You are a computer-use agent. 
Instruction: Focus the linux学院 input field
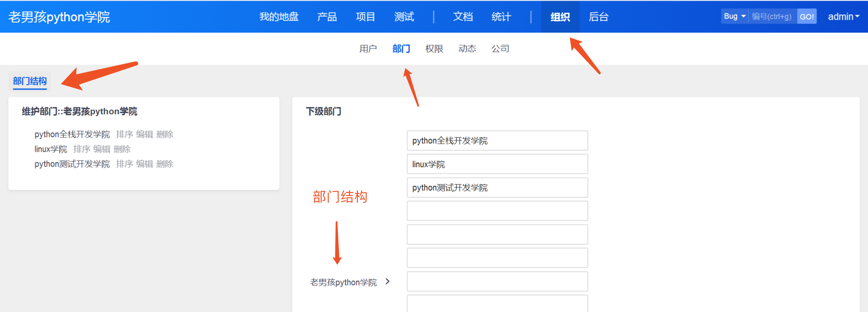[497, 164]
